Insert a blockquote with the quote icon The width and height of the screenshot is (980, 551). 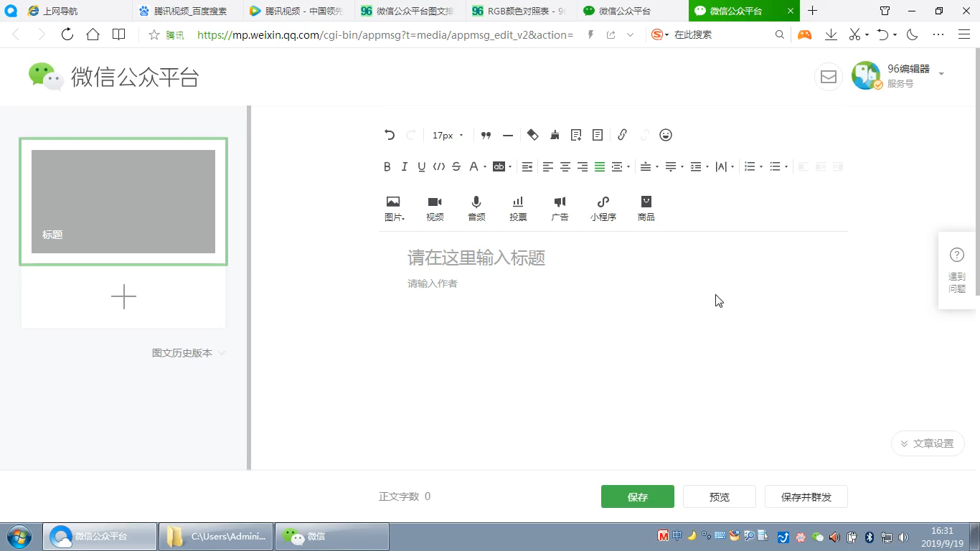pos(486,135)
